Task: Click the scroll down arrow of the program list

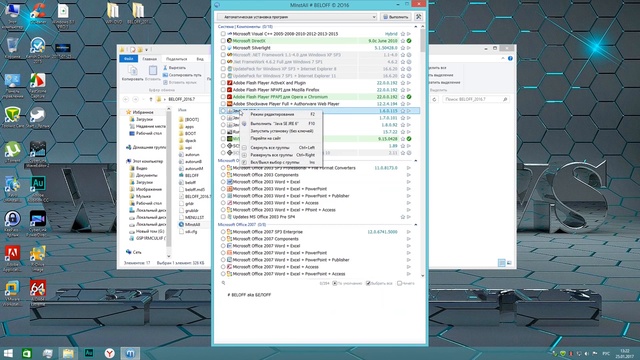Action: [422, 276]
